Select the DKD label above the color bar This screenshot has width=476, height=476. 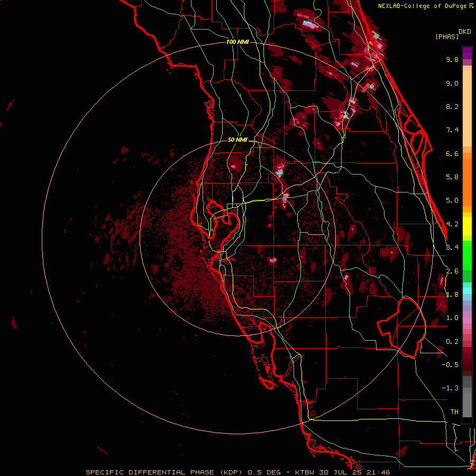464,32
